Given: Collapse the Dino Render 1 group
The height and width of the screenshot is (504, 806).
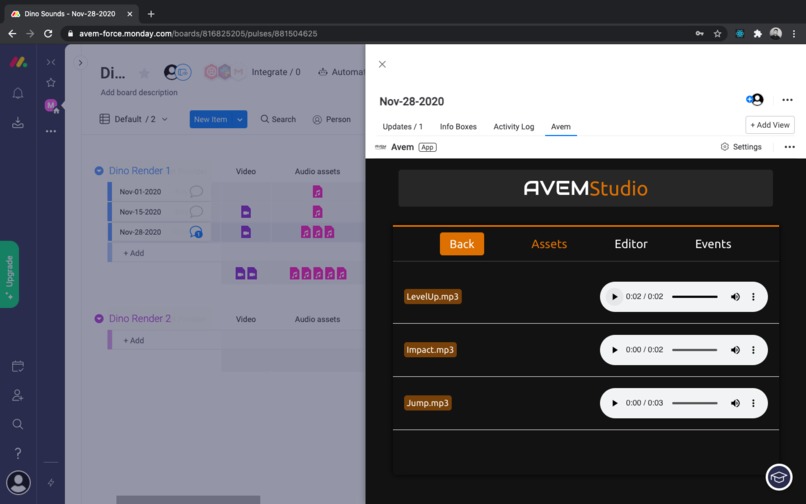Looking at the screenshot, I should pyautogui.click(x=99, y=171).
